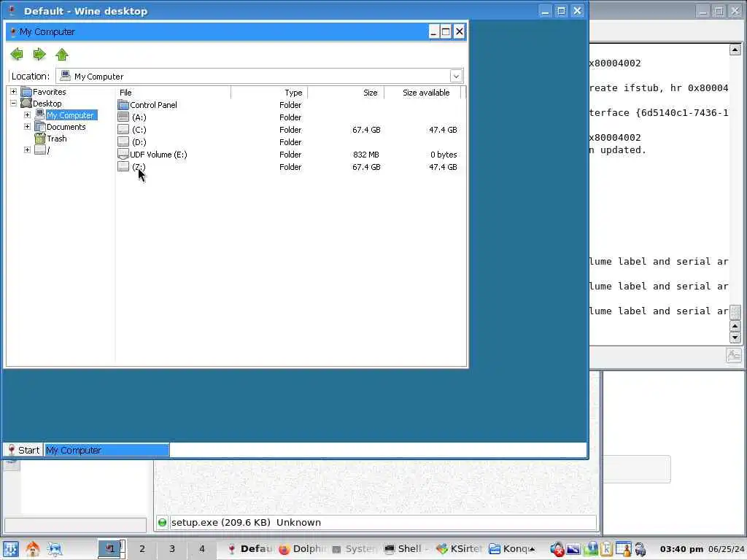Open the blue-window user tray icon
This screenshot has height=560, width=747.
[x=623, y=549]
